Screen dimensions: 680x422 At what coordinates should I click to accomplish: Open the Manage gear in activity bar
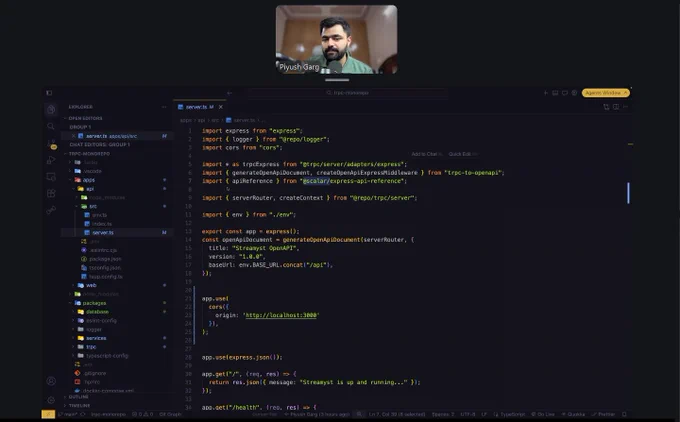[x=51, y=399]
